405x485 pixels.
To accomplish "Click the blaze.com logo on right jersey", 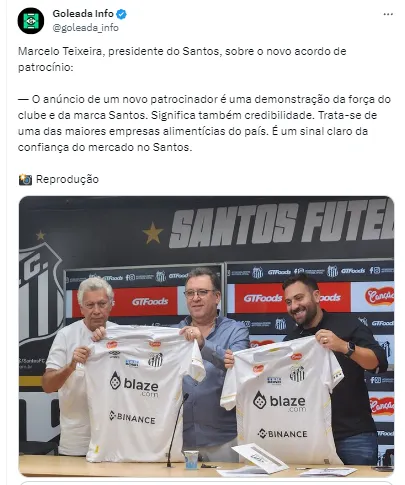I will (x=279, y=401).
